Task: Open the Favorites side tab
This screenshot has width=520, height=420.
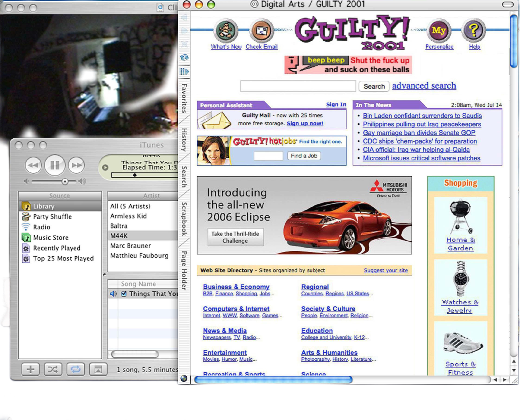Action: [184, 98]
